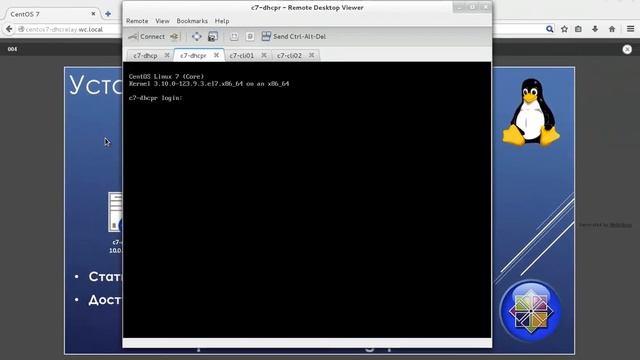Open the browser bookmarks list icon
The image size is (640, 360).
(578, 29)
